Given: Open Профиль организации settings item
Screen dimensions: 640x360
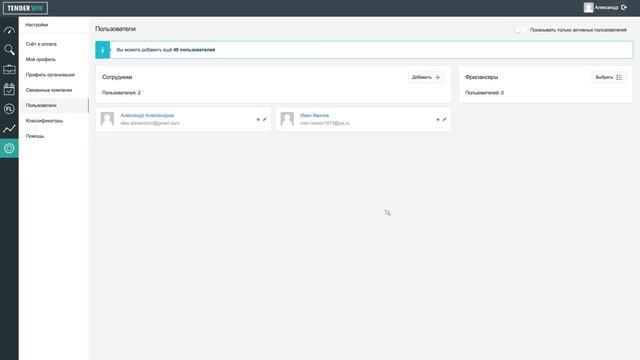Looking at the screenshot, I should [x=50, y=75].
